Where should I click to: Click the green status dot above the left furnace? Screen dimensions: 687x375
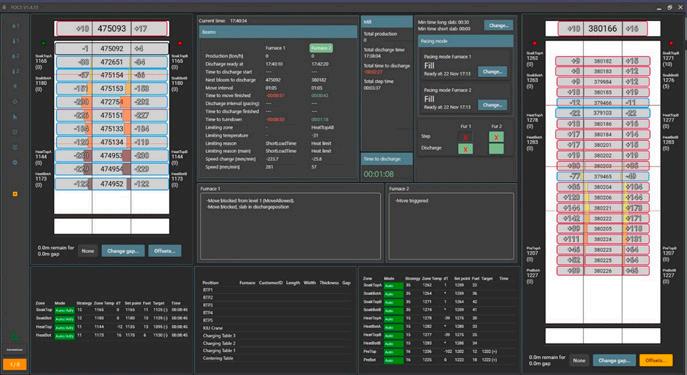(43, 43)
